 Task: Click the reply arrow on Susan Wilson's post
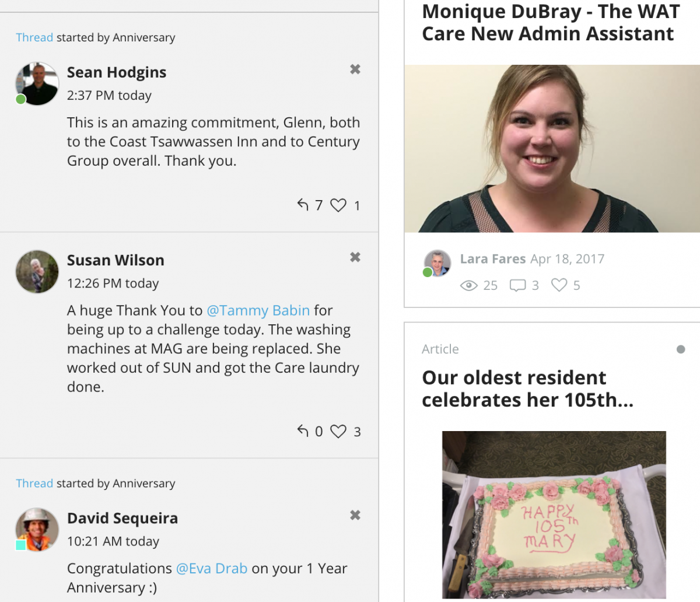tap(303, 431)
